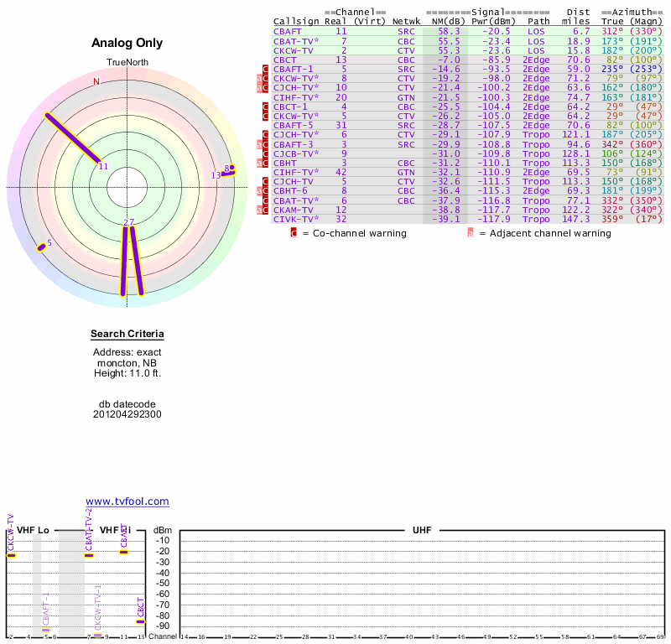Viewport: 671px width, 644px height.
Task: Click adjacent-channel marker beside CKCW-TV* channel 8
Action: tap(260, 79)
